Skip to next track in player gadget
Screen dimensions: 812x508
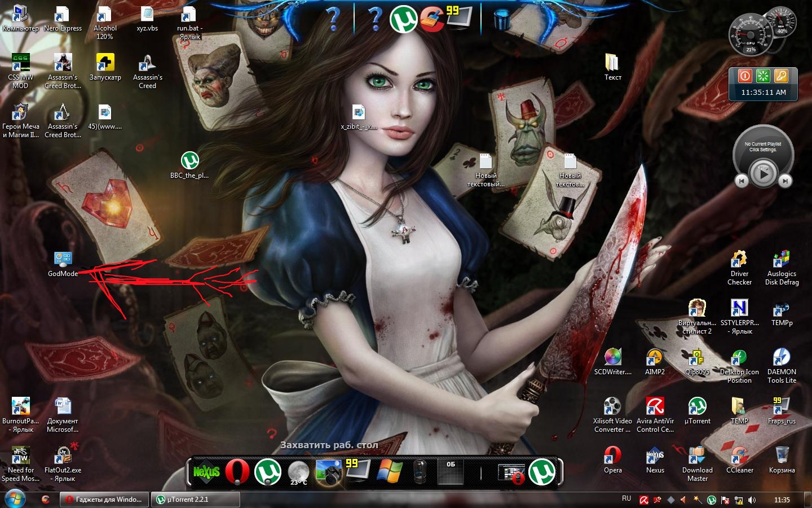pyautogui.click(x=785, y=181)
